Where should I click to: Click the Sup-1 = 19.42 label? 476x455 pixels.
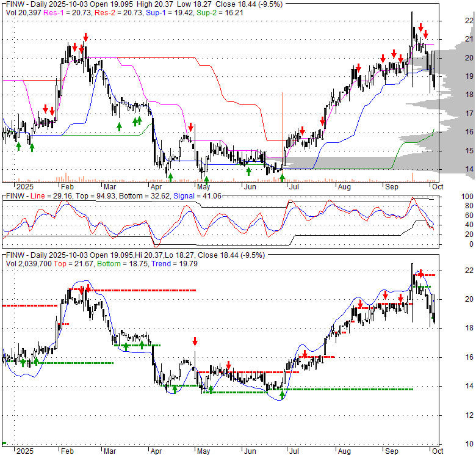tap(170, 13)
